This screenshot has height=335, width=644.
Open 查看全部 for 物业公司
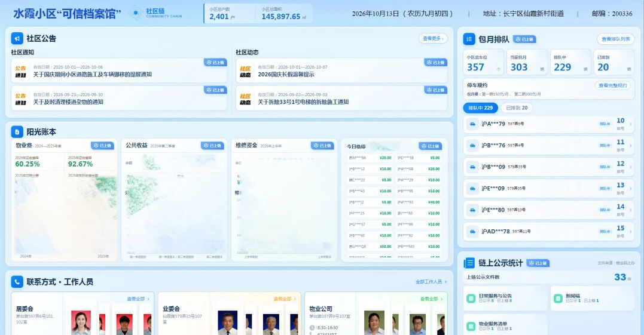tap(432, 299)
